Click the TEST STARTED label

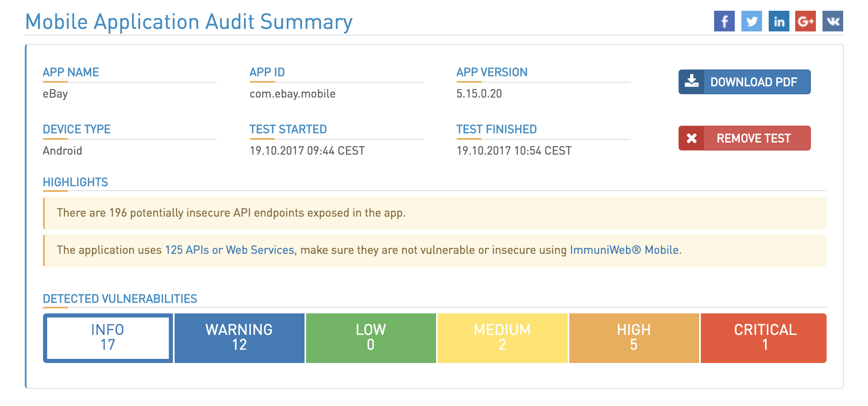(288, 129)
